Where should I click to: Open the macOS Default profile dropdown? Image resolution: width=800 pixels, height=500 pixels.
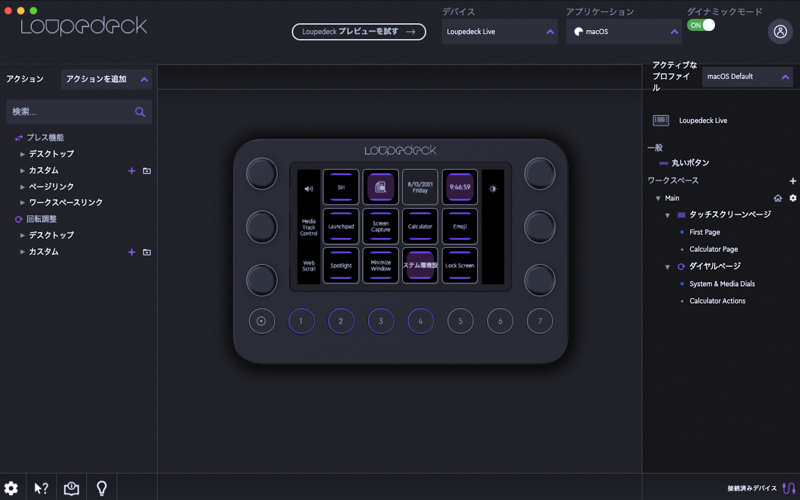point(747,77)
